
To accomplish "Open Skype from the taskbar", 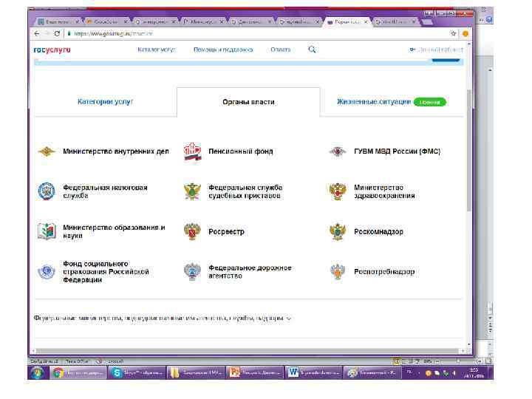I will coord(137,373).
